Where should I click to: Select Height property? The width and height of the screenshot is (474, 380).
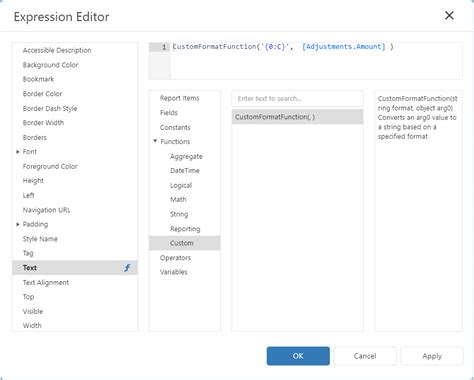pyautogui.click(x=75, y=181)
